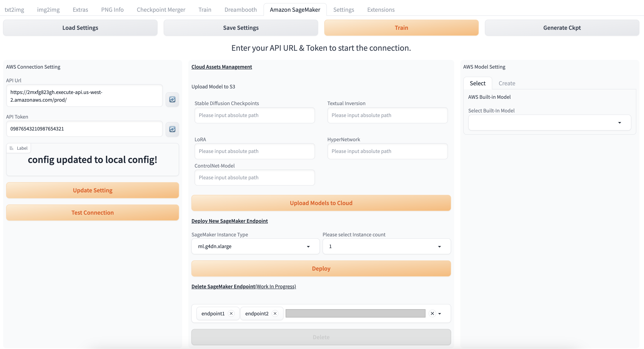Clear all selected endpoints with X

coord(432,313)
